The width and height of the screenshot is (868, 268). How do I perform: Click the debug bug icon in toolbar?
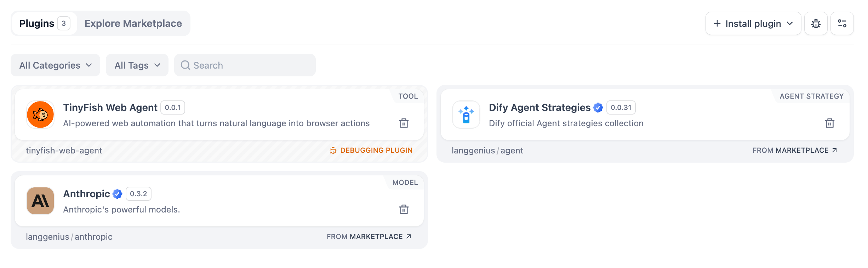pos(816,23)
